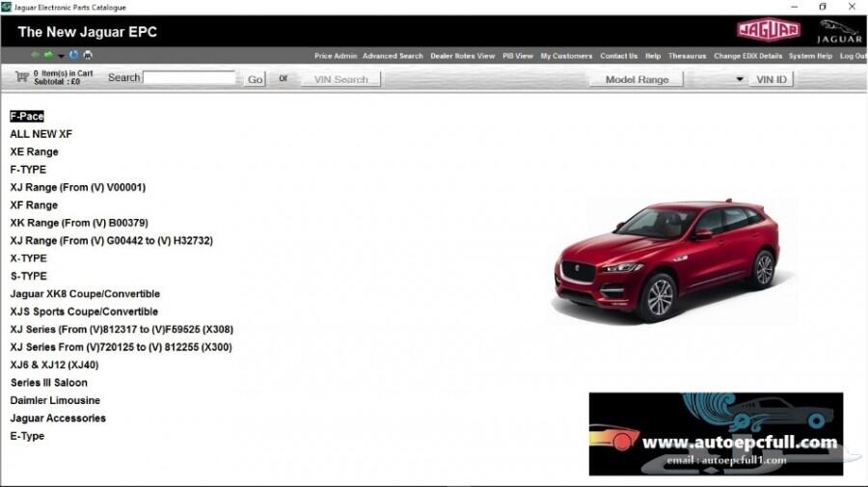Click the forward navigation arrow icon
868x487 pixels.
coord(48,55)
